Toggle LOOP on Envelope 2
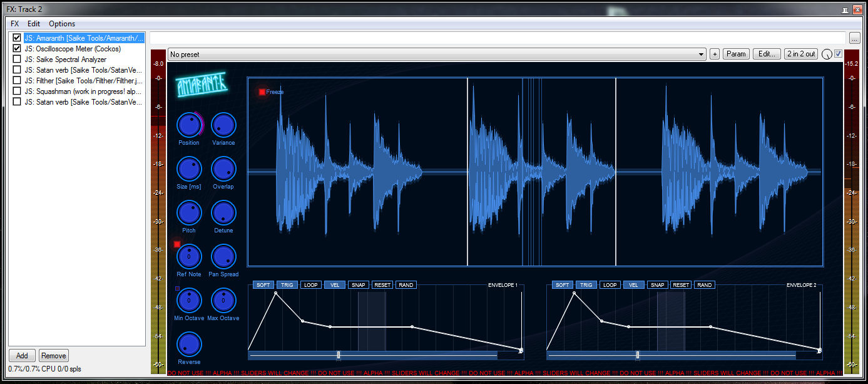The image size is (868, 384). click(610, 285)
